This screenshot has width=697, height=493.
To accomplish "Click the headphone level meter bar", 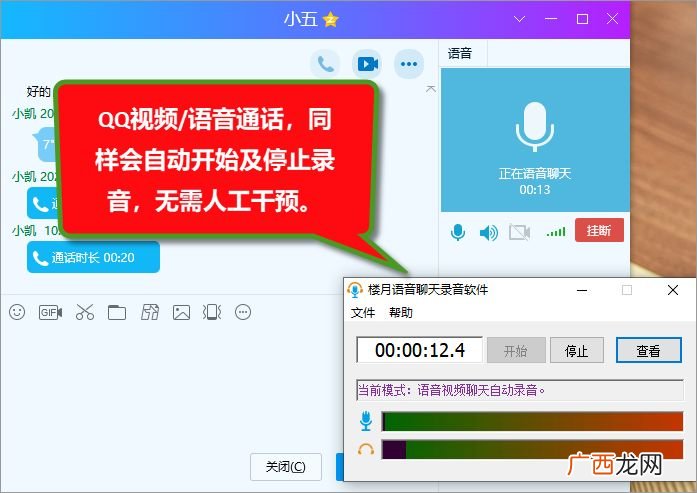I will pyautogui.click(x=532, y=449).
